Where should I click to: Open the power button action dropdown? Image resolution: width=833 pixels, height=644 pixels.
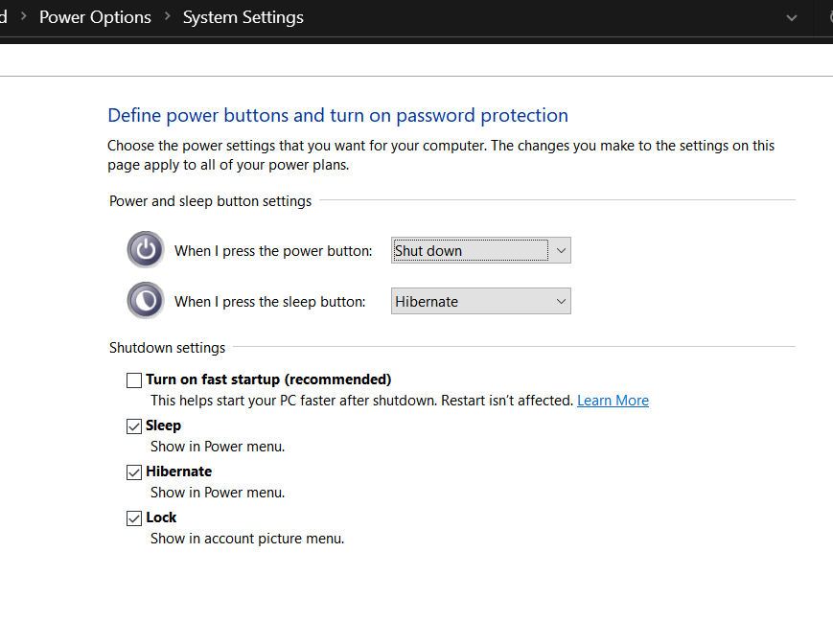coord(481,251)
